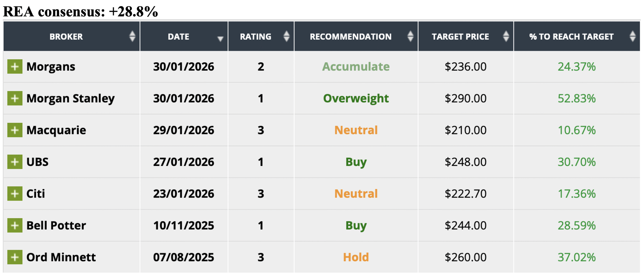This screenshot has height=278, width=644.
Task: Click the 52.83% to reach target value
Action: click(576, 98)
